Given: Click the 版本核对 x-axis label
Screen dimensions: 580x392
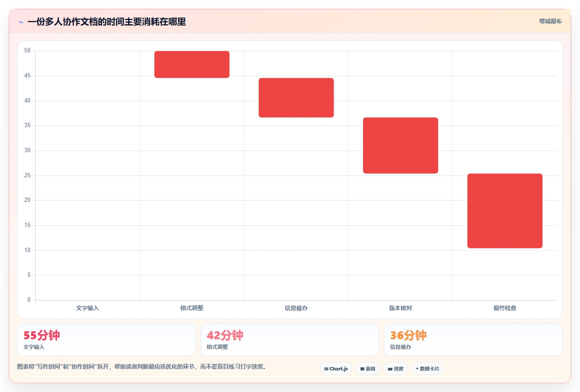Looking at the screenshot, I should point(400,308).
